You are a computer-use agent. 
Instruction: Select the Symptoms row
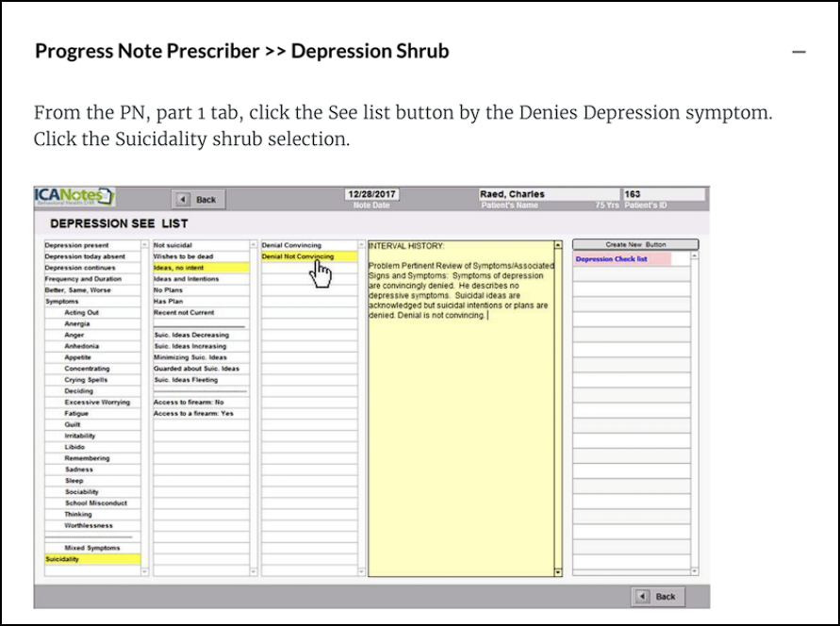click(92, 302)
